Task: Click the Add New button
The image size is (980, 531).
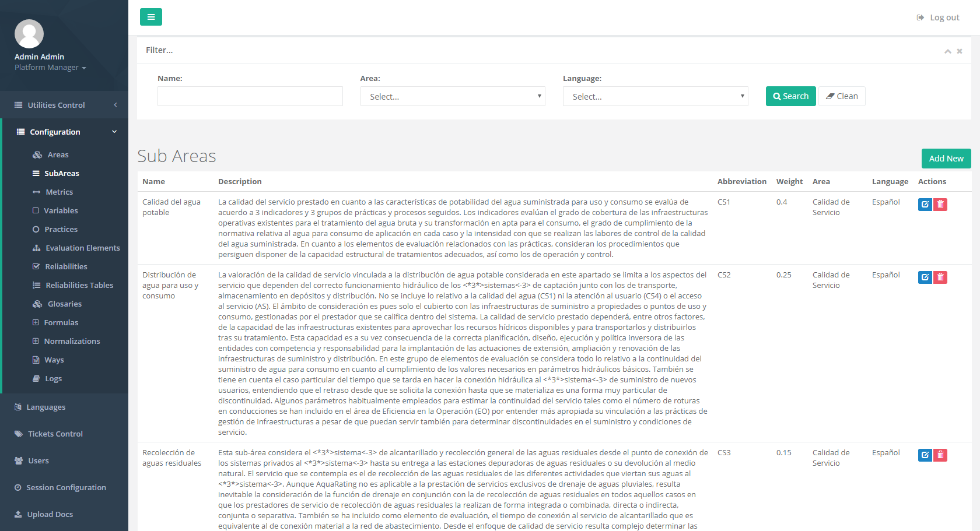Action: tap(946, 159)
